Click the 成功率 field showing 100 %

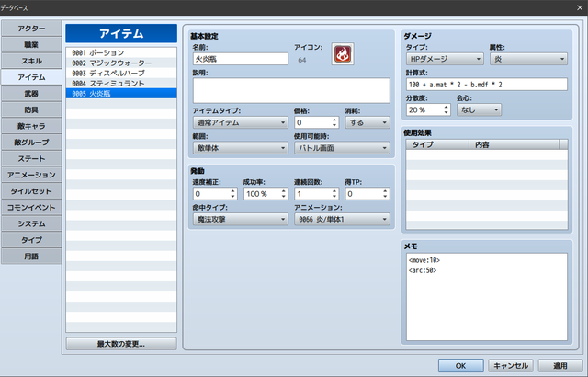pos(262,194)
